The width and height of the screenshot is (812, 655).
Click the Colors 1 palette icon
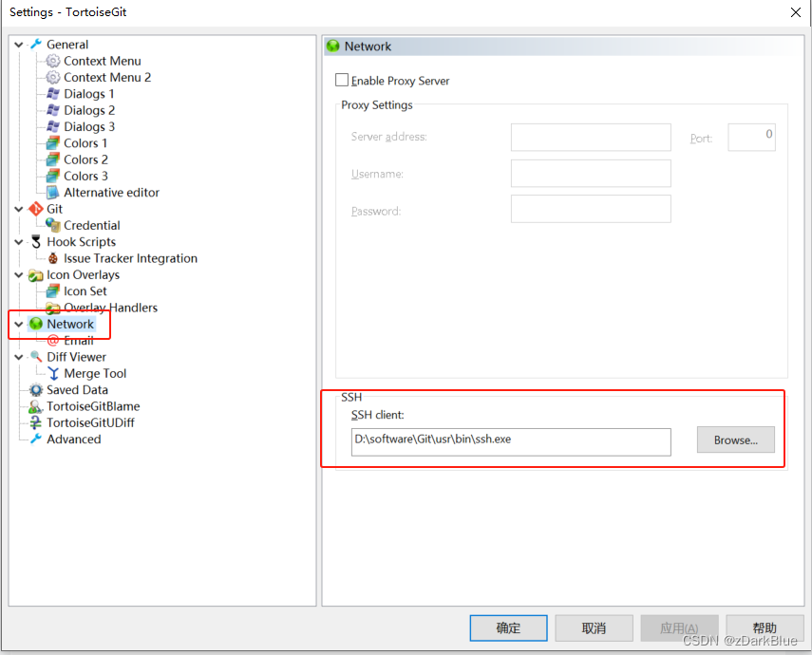53,143
